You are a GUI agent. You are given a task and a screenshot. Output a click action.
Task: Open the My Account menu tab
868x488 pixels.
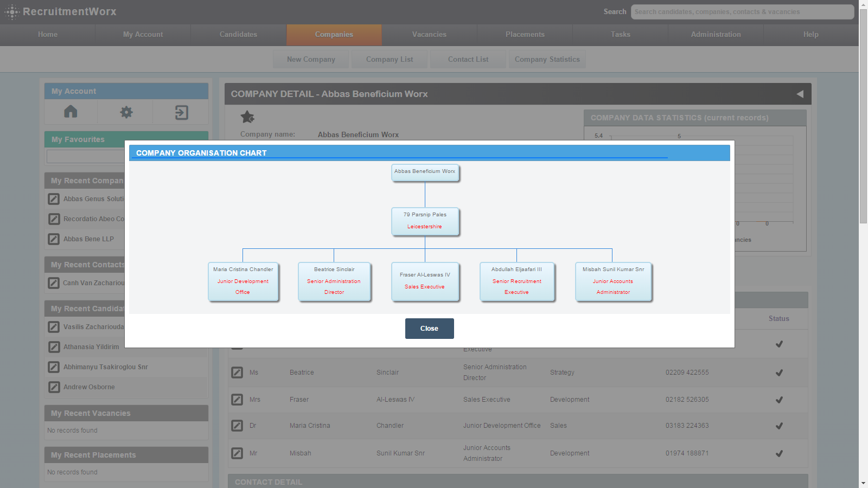(143, 35)
